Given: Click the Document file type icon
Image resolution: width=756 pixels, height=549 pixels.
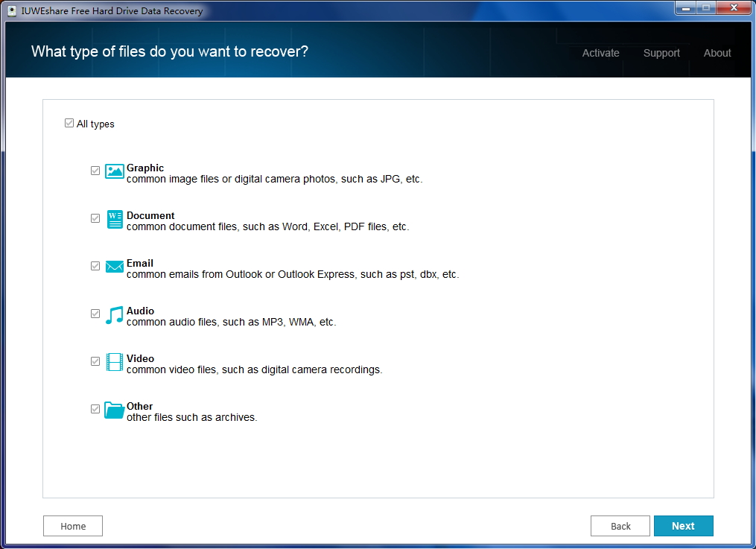Looking at the screenshot, I should coord(114,219).
